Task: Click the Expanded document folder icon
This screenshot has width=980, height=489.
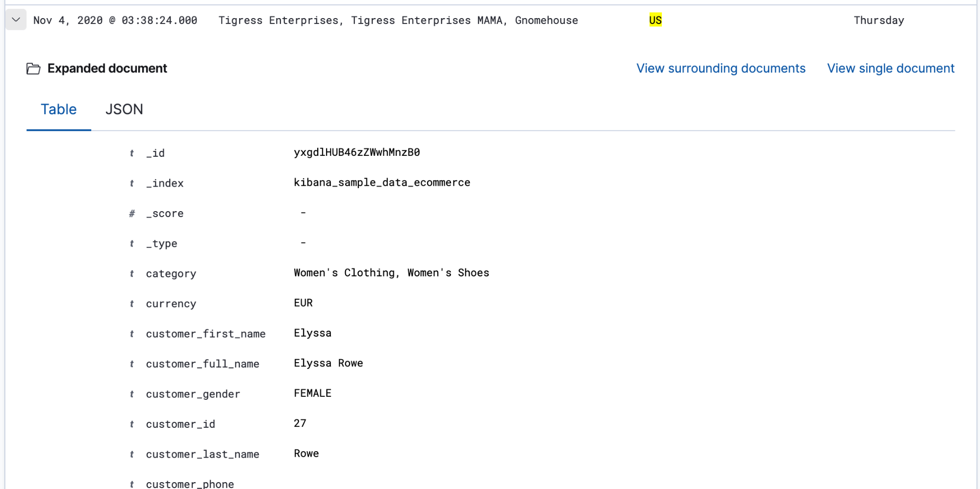Action: [33, 69]
